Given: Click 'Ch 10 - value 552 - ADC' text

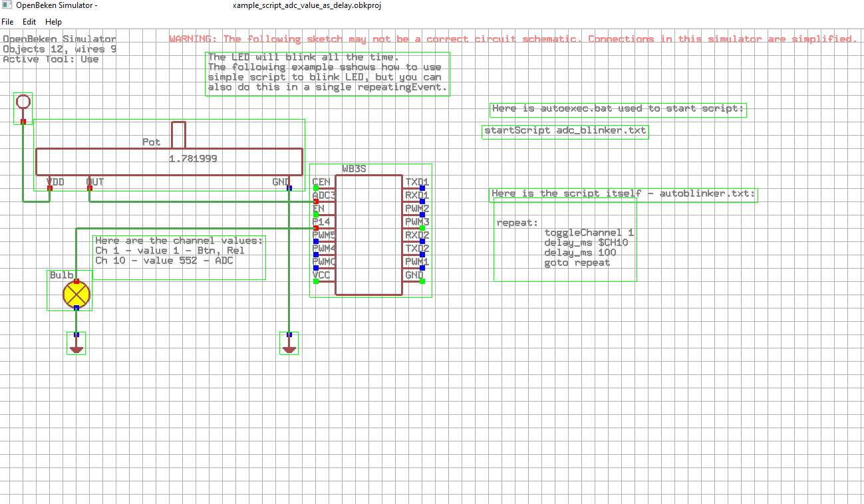Looking at the screenshot, I should pos(164,261).
